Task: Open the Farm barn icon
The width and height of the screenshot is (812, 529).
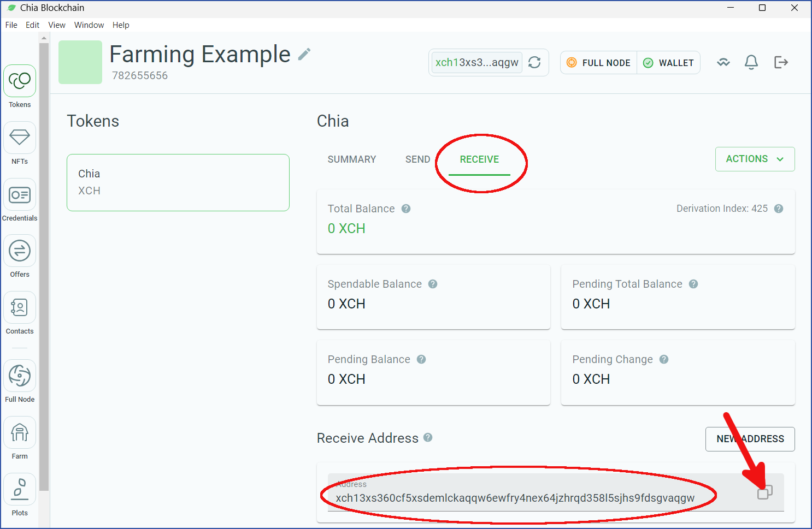Action: (20, 432)
